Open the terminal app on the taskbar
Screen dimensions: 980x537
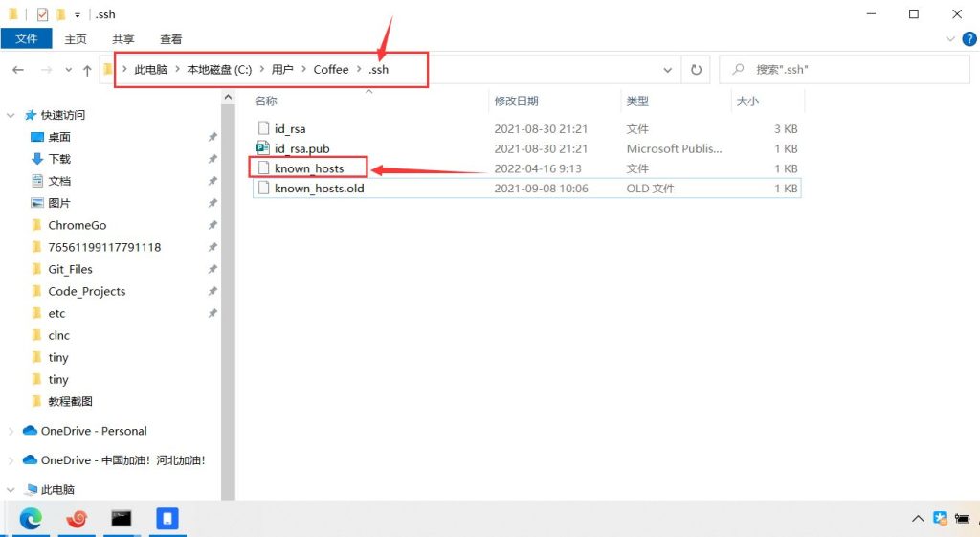[122, 518]
